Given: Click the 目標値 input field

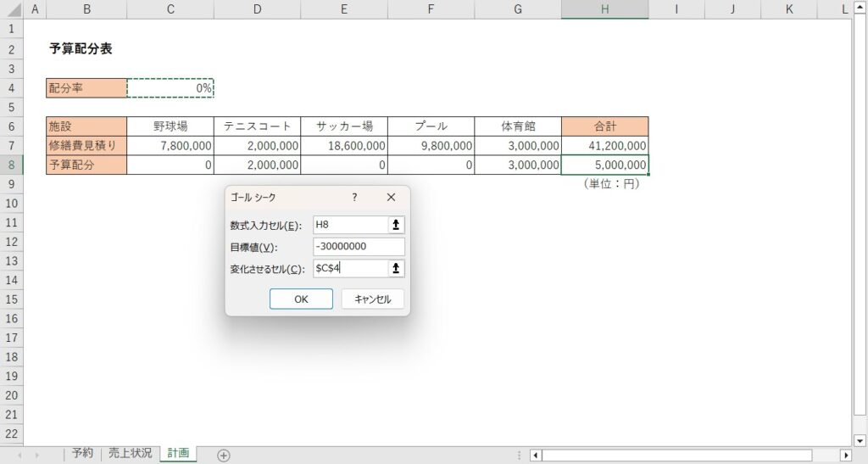Looking at the screenshot, I should pyautogui.click(x=359, y=247).
